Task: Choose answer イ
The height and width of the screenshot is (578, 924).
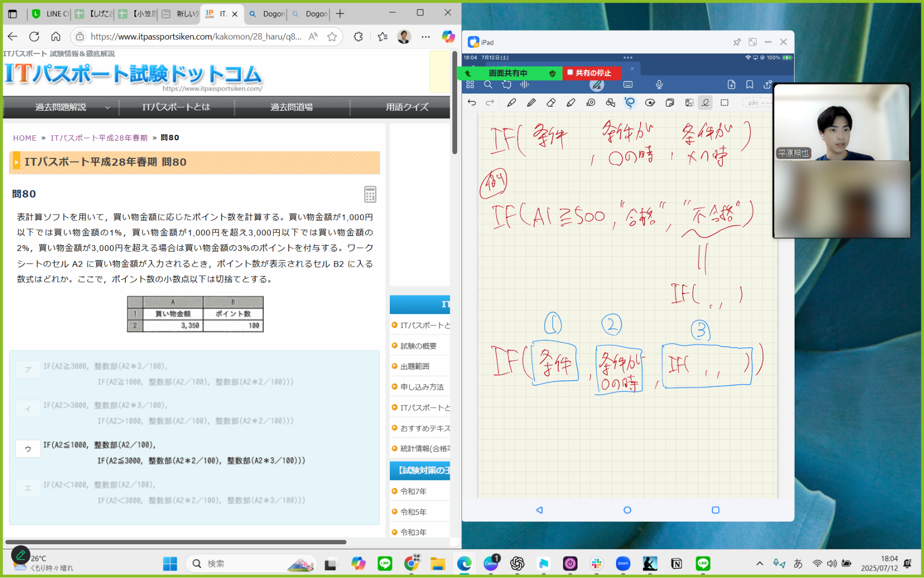Action: coord(28,408)
